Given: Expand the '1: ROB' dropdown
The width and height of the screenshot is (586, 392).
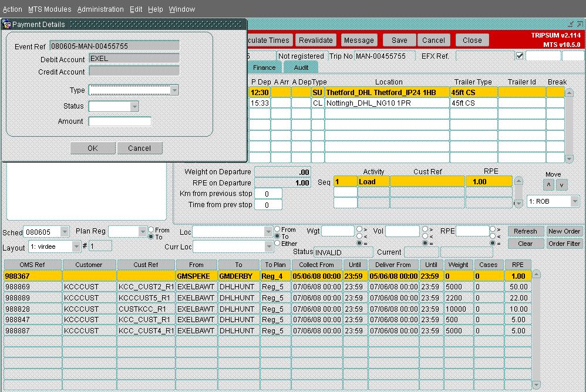Looking at the screenshot, I should tap(575, 201).
